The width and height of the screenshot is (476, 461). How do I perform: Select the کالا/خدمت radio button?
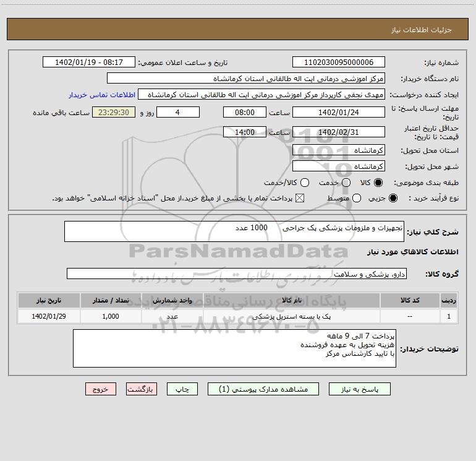305,183
